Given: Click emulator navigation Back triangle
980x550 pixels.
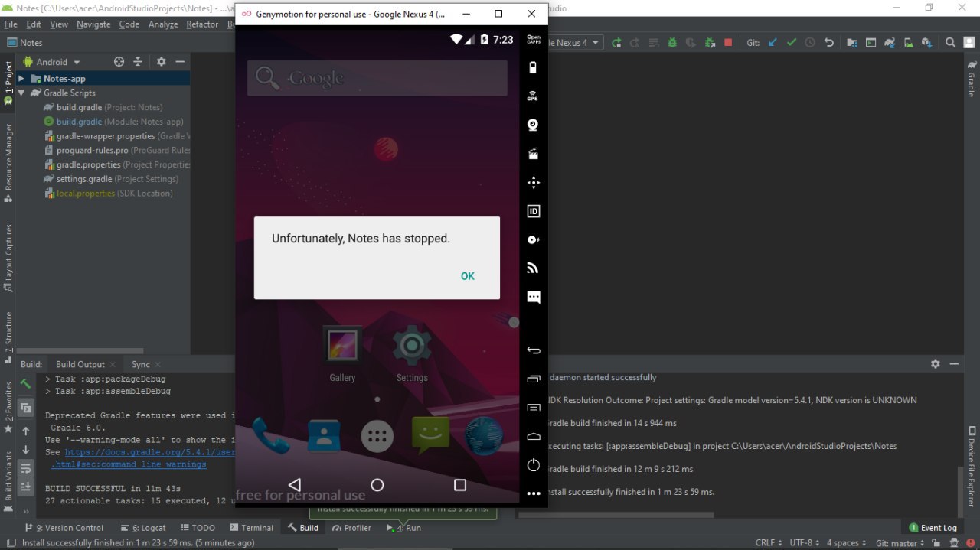Looking at the screenshot, I should [x=294, y=485].
